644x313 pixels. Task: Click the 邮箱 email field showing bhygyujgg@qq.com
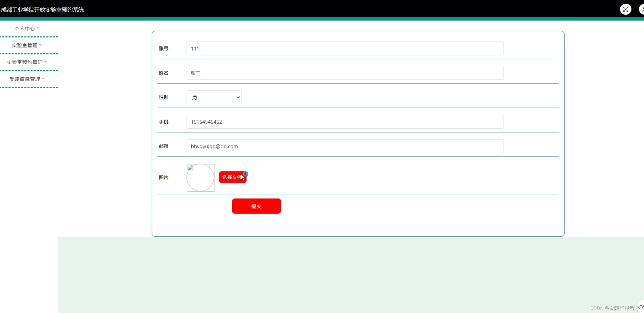click(345, 146)
